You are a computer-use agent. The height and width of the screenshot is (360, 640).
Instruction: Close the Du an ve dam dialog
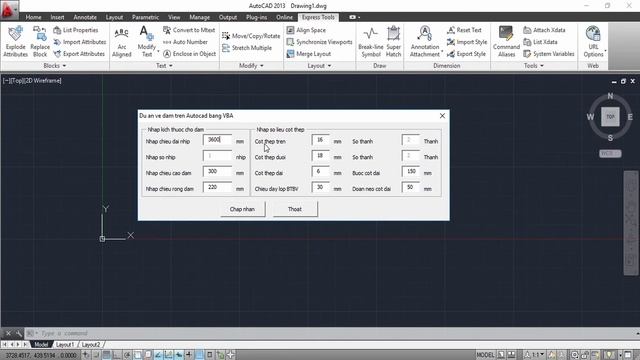pyautogui.click(x=442, y=116)
